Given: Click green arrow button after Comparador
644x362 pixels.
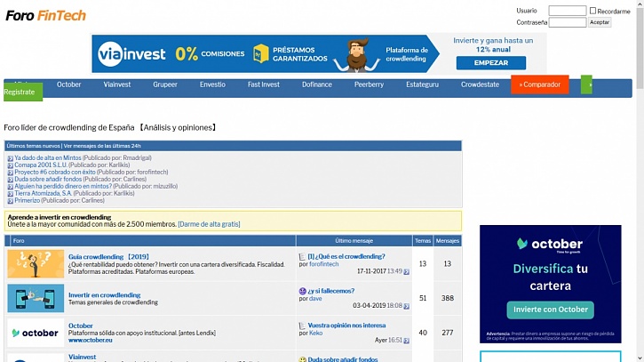Looking at the screenshot, I should point(586,84).
